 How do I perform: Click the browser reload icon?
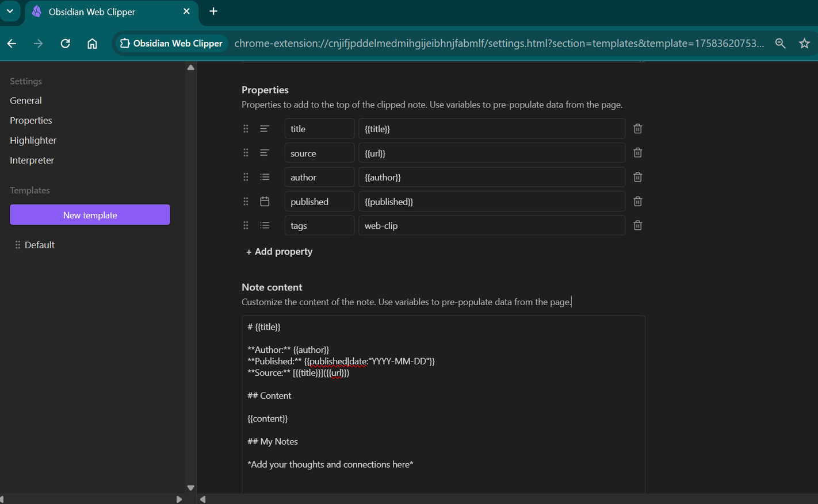tap(66, 44)
